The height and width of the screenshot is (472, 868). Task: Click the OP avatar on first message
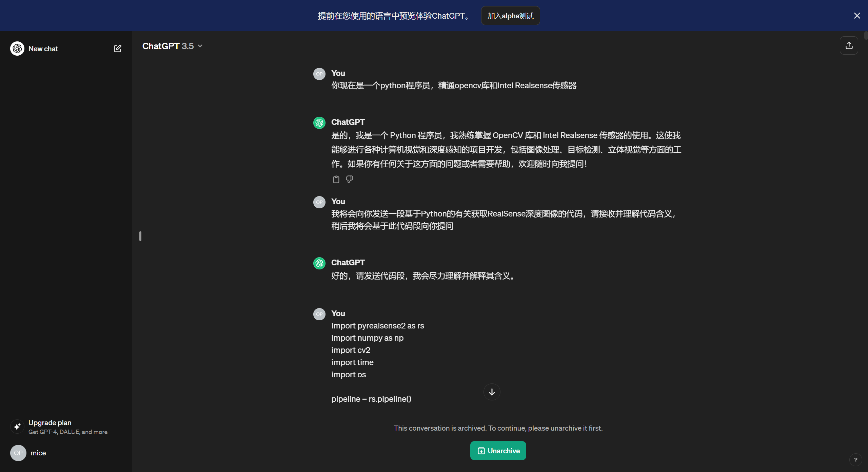point(319,74)
